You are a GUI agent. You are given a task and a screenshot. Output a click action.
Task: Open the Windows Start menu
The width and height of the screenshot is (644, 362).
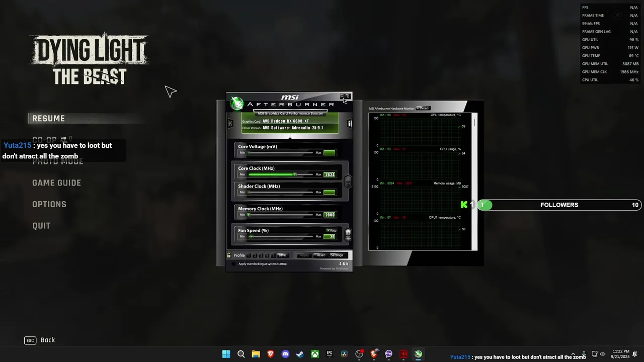coord(226,354)
